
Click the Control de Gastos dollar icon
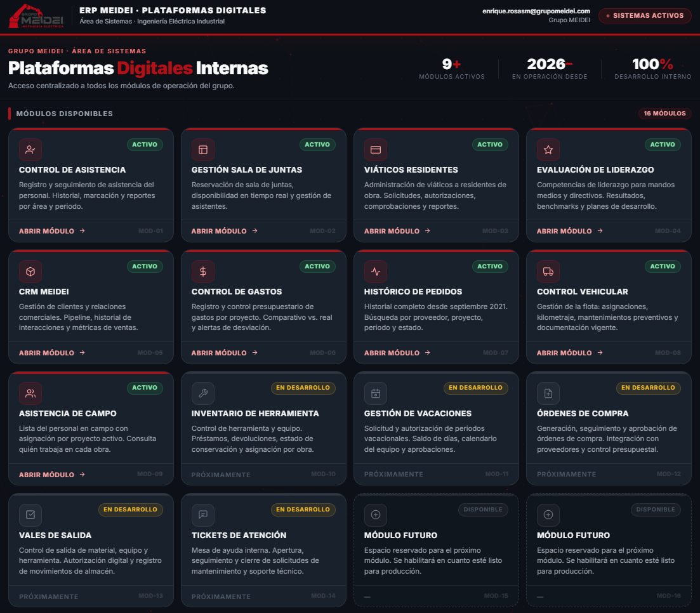tap(203, 272)
